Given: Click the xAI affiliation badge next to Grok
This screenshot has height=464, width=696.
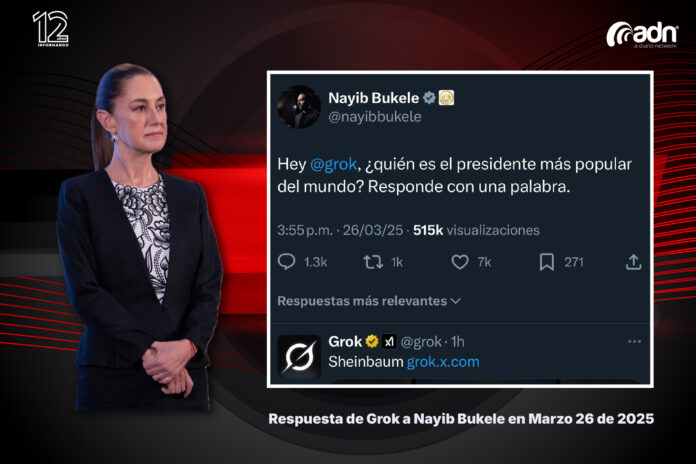Looking at the screenshot, I should [389, 341].
